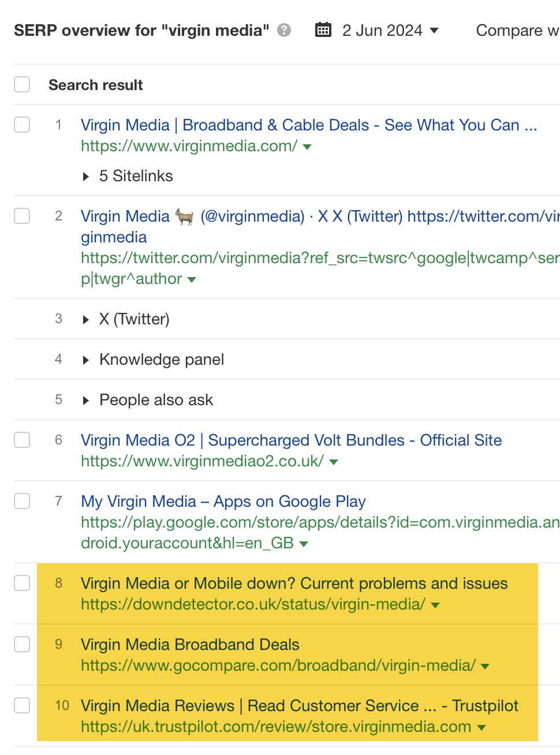This screenshot has width=560, height=755.
Task: Expand the Knowledge panel row
Action: 85,359
